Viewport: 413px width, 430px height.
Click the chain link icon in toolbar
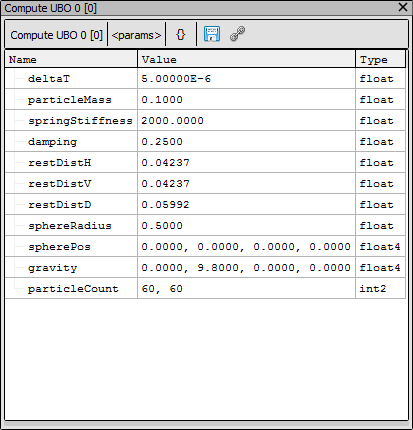[x=238, y=34]
